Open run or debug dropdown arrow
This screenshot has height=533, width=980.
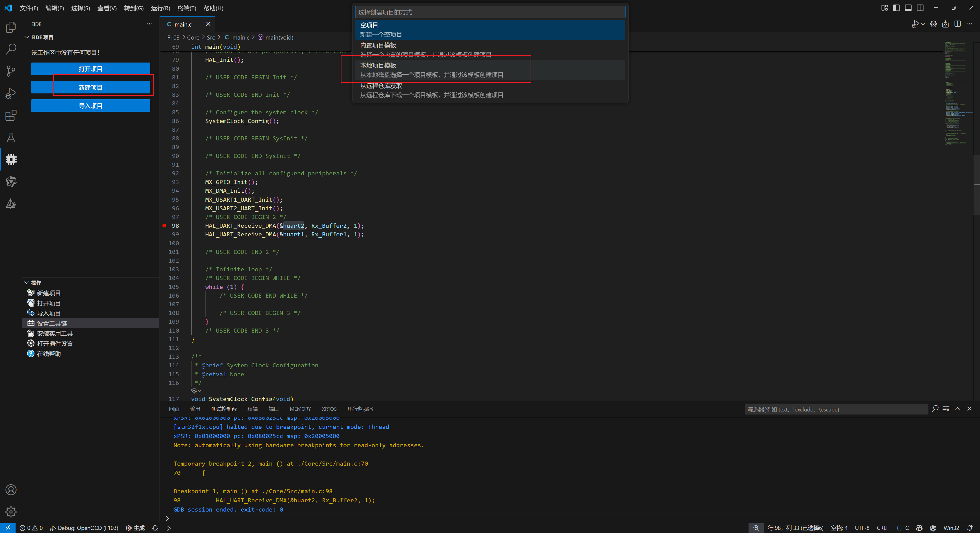[923, 24]
